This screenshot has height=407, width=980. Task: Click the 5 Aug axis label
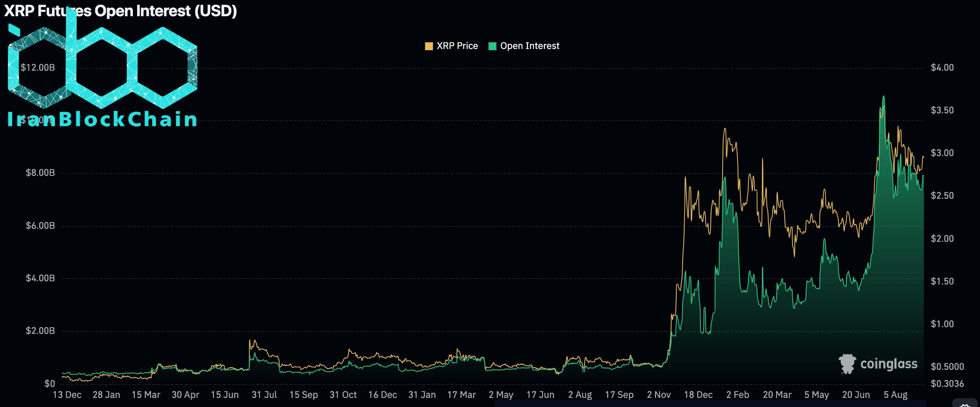[896, 394]
